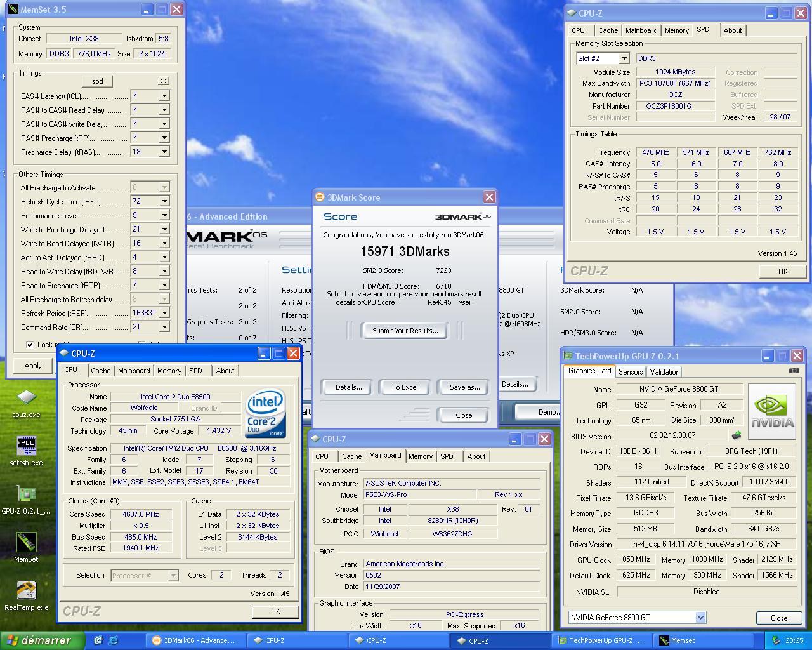Open the CAS# Latency (tCL) dropdown

click(x=164, y=96)
